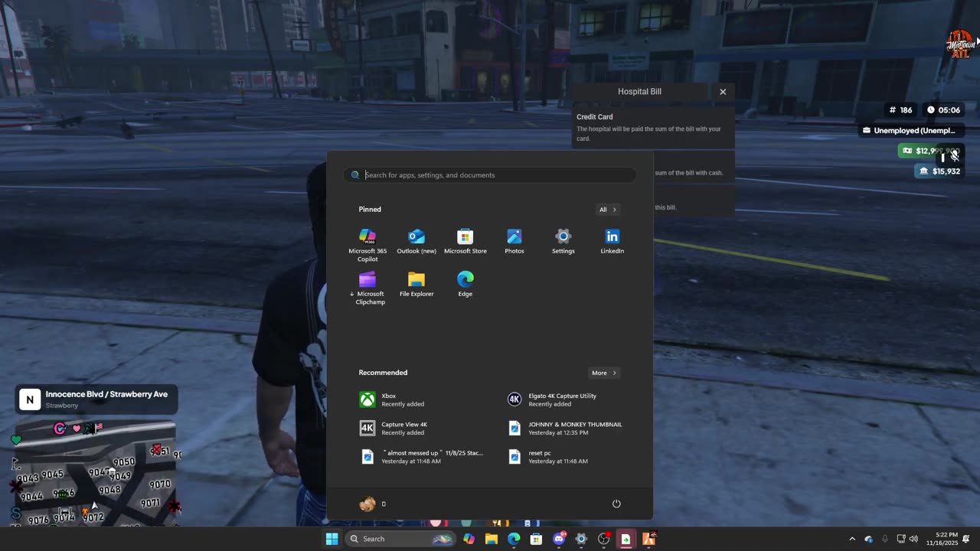Open network settings from tray

(x=901, y=539)
